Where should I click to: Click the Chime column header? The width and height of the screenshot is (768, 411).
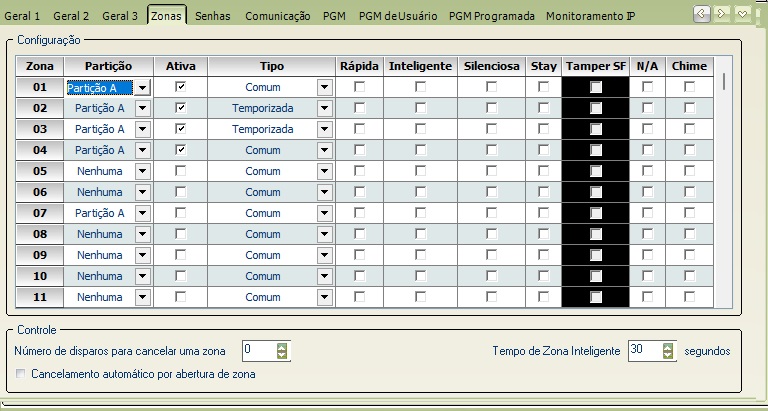point(690,66)
